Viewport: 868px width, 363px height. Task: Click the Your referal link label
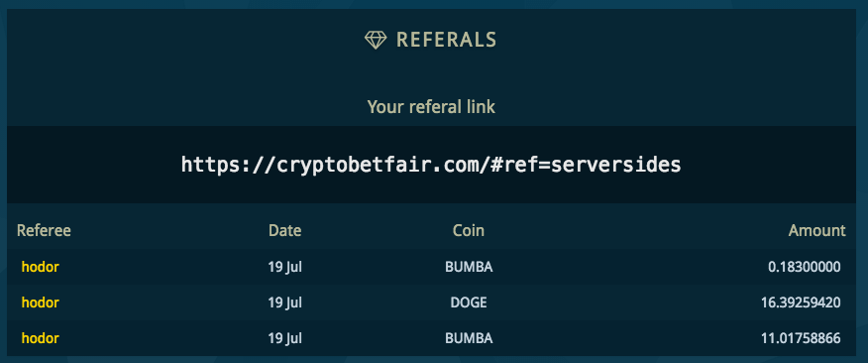tap(431, 107)
